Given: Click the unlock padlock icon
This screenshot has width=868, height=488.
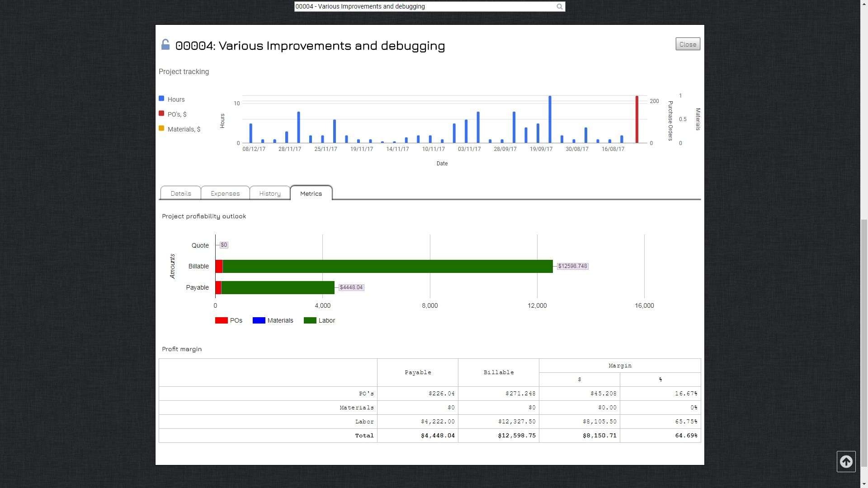Looking at the screenshot, I should point(165,44).
